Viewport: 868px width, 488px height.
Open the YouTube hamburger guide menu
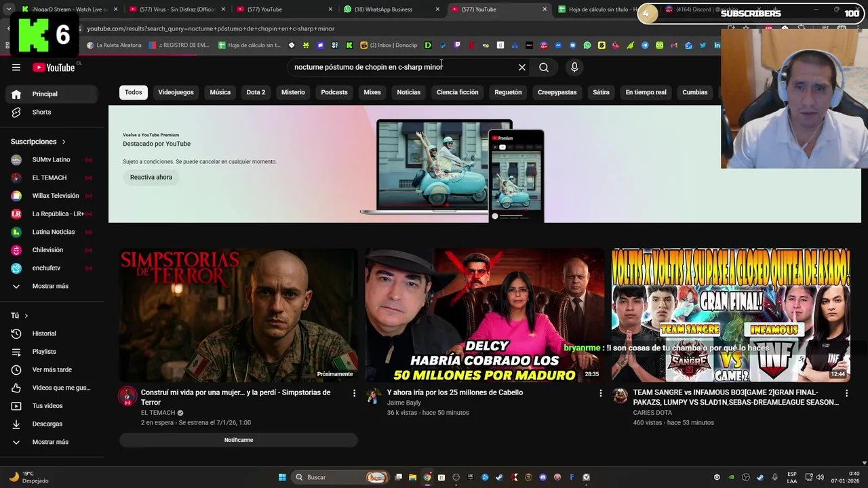16,67
